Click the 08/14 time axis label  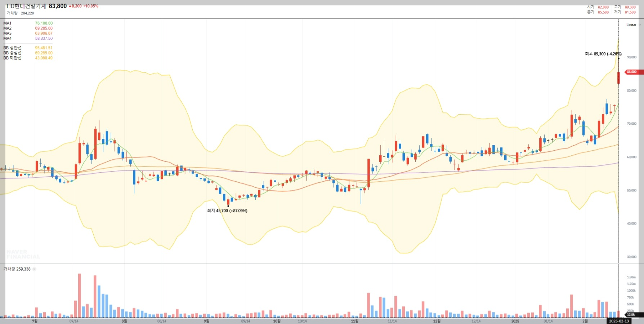click(x=162, y=321)
